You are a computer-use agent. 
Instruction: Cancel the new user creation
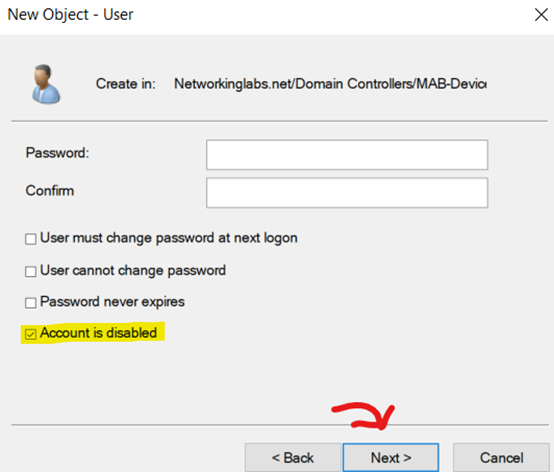point(501,458)
